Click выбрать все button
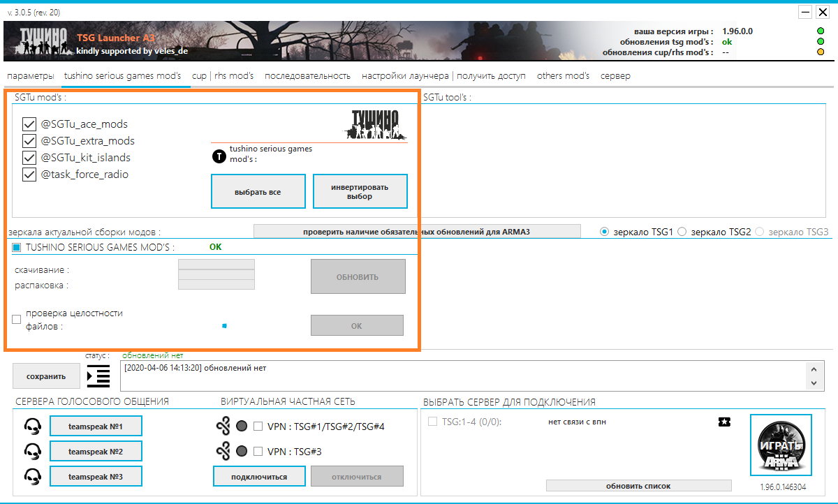Screen dimensions: 838x504 click(258, 191)
